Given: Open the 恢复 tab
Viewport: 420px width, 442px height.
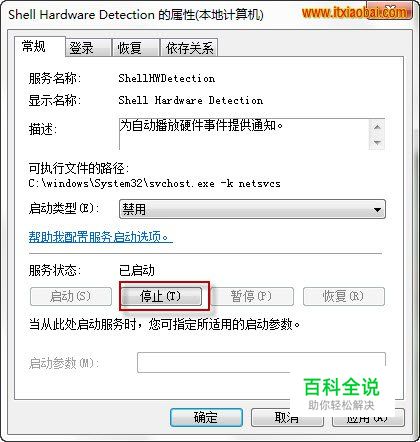Looking at the screenshot, I should (135, 48).
